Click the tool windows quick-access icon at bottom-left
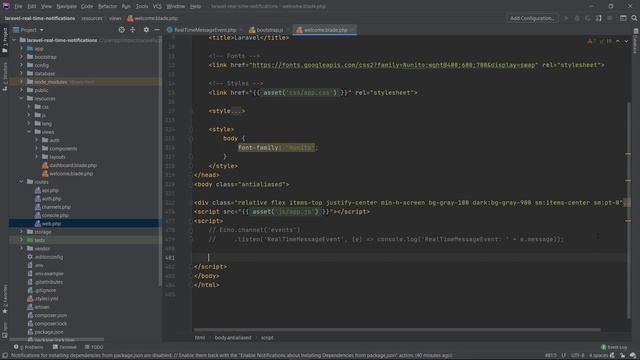Image resolution: width=640 pixels, height=360 pixels. pyautogui.click(x=4, y=356)
